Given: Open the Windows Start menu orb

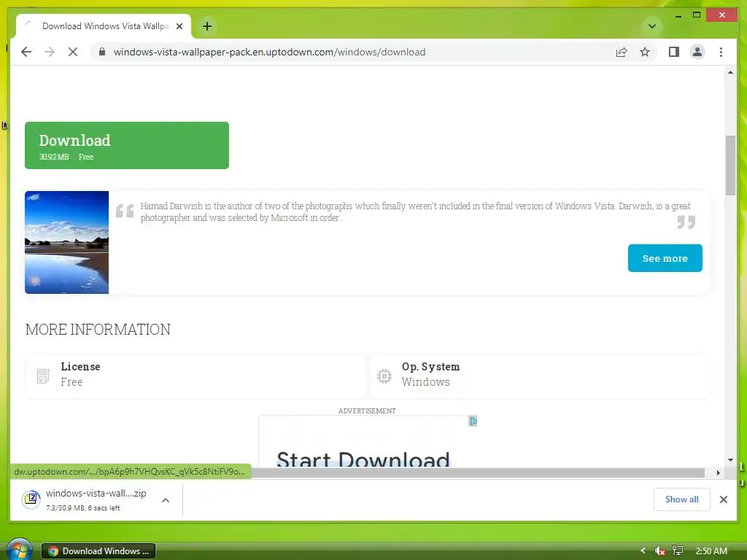Looking at the screenshot, I should point(18,549).
